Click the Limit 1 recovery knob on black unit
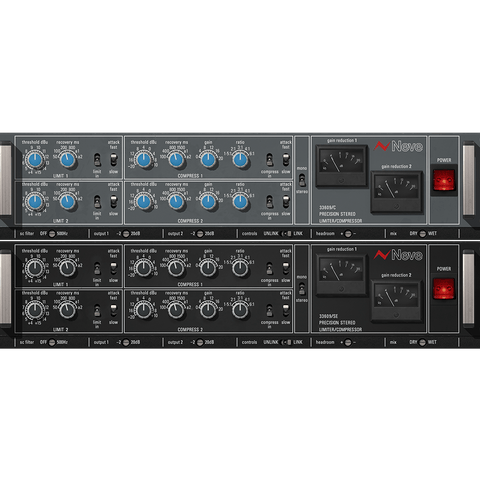 point(68,268)
